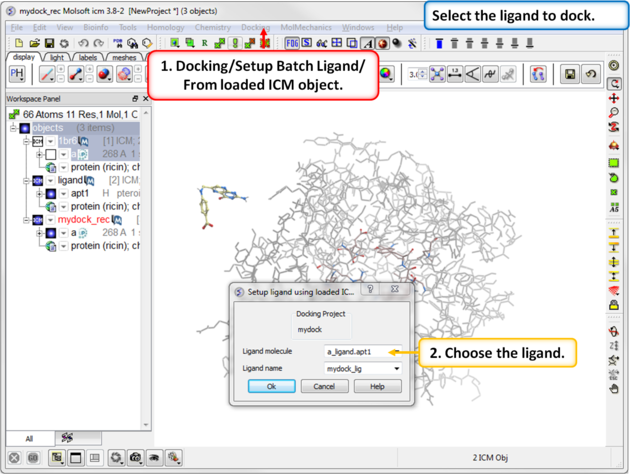This screenshot has width=630, height=474.
Task: Select the translation move tool on right sidebar
Action: pyautogui.click(x=614, y=98)
